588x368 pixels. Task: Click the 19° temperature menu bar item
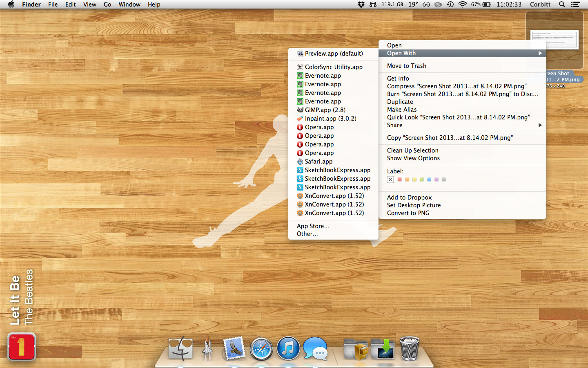tap(413, 4)
